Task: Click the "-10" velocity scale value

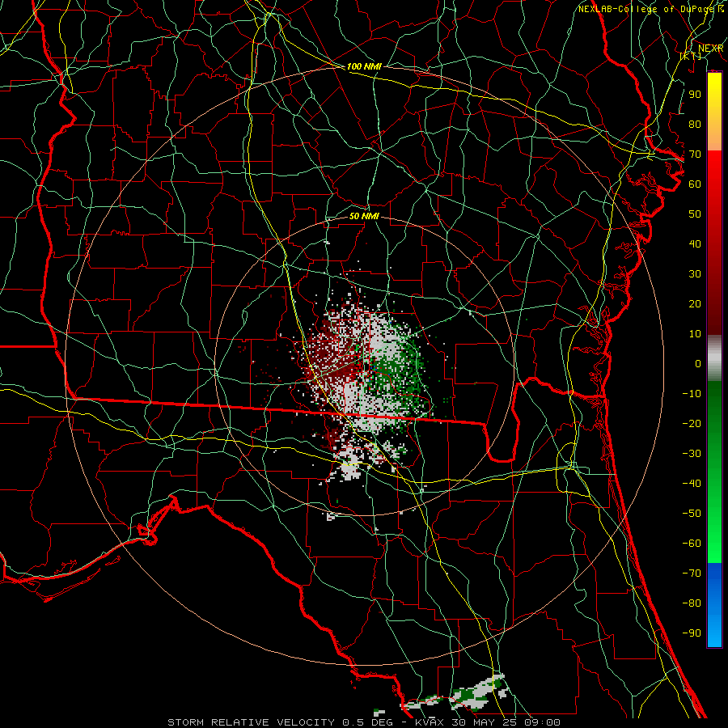Action: coord(692,394)
